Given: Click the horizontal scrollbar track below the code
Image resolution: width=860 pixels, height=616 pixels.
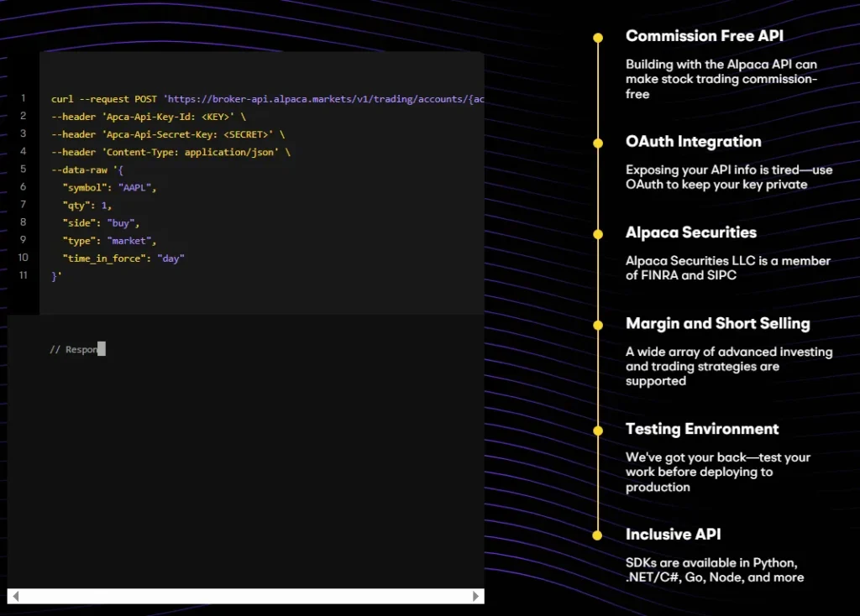Looking at the screenshot, I should point(245,596).
